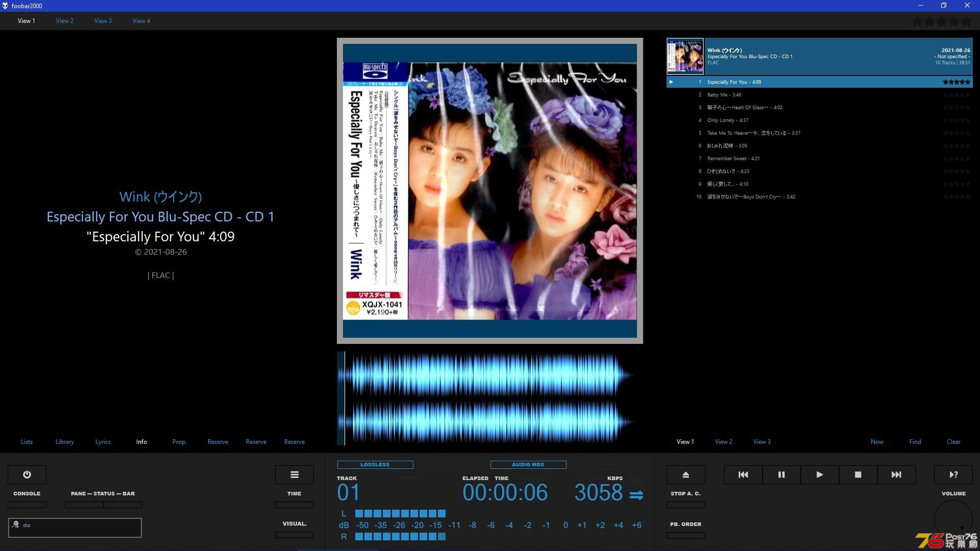Open the Prop. panel tab

pos(180,442)
